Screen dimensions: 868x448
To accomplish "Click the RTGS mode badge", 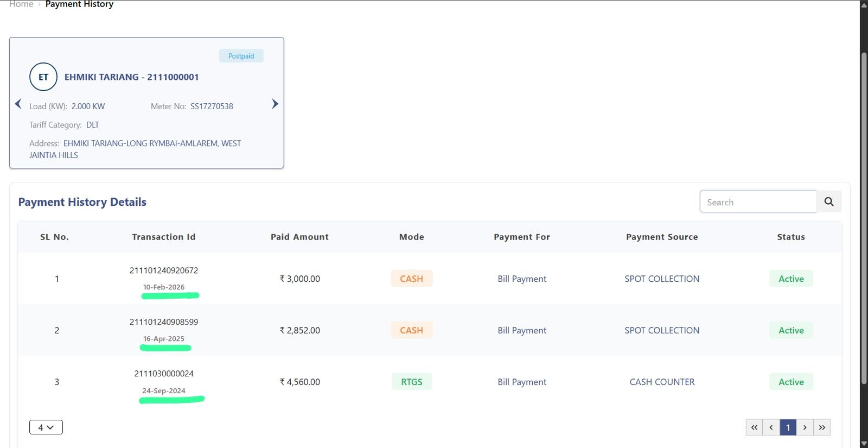I will tap(412, 382).
